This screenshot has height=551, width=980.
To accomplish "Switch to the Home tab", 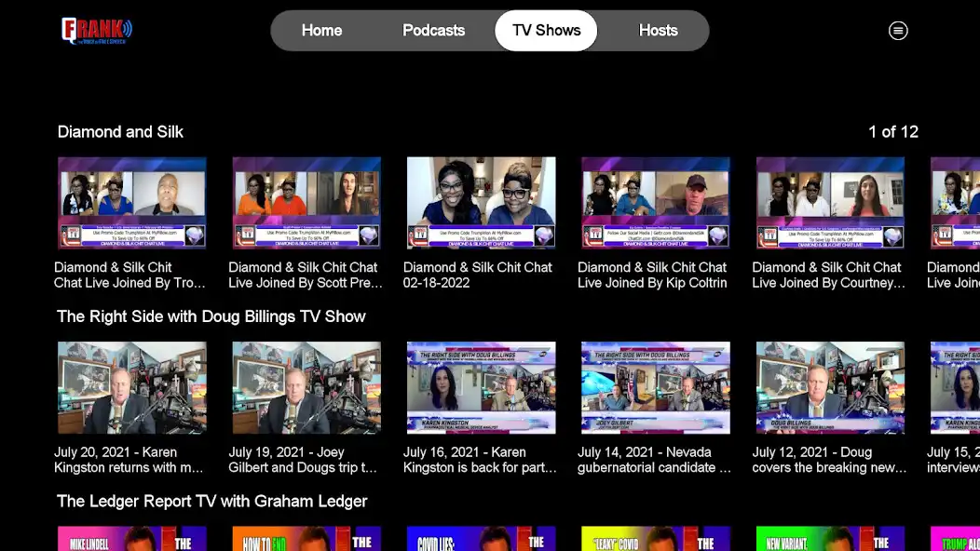I will click(x=321, y=31).
